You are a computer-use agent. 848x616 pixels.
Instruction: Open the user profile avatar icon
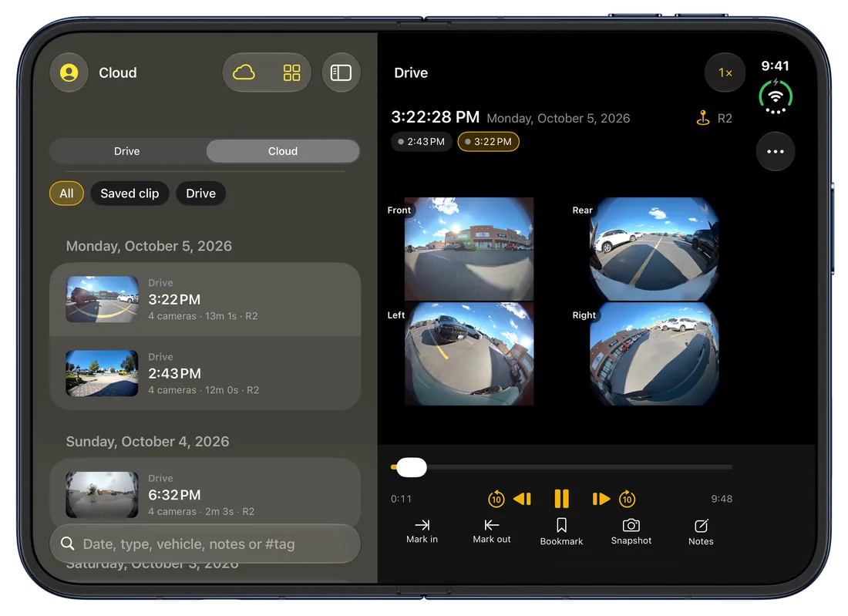pos(69,72)
